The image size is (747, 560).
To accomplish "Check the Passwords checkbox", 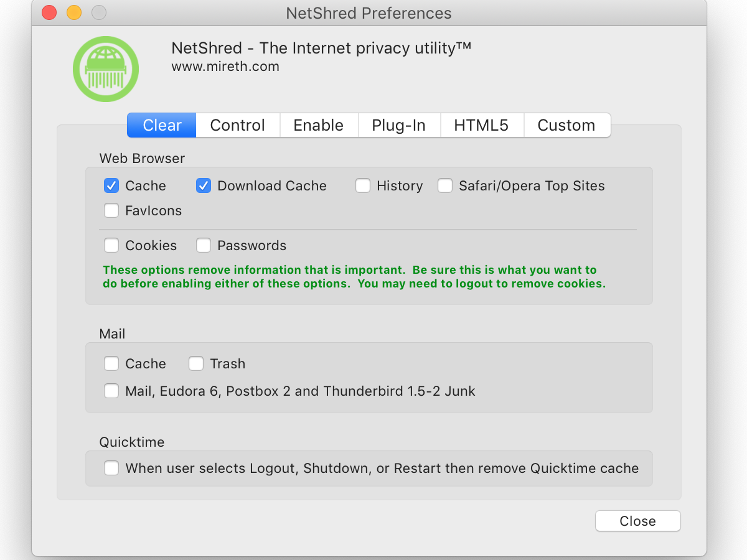I will point(204,245).
